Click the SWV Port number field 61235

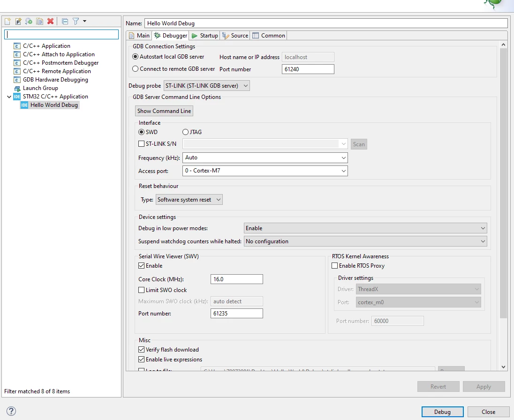click(x=237, y=314)
